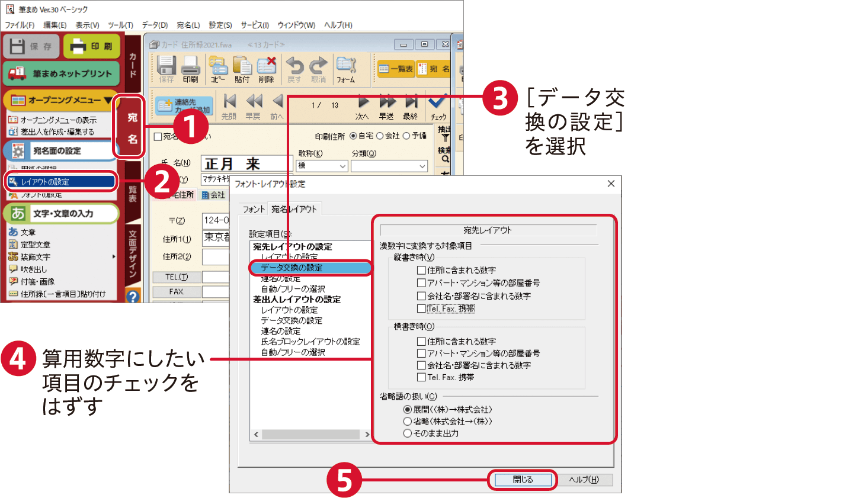
Task: Click the large 保存 button in sidebar
Action: 31,46
